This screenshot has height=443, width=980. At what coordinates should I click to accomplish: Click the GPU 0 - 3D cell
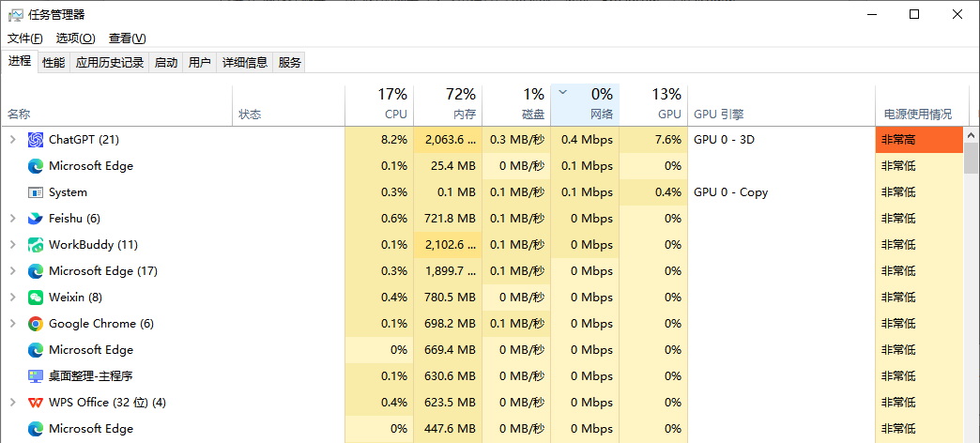[781, 140]
